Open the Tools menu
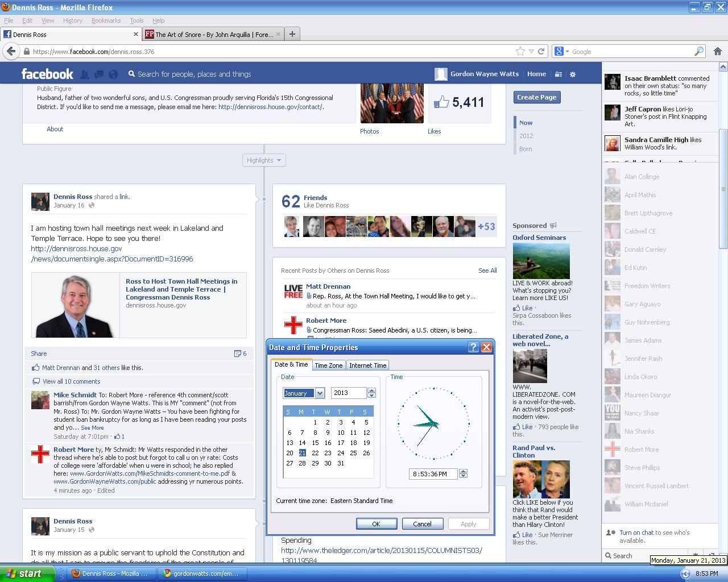 pos(136,20)
